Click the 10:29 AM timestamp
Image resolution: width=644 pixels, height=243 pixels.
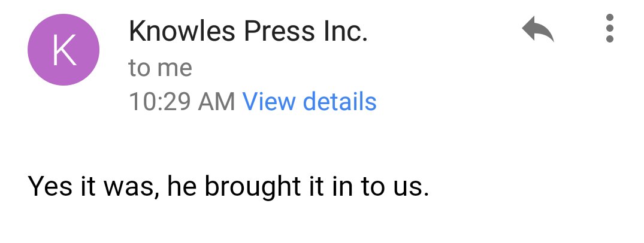182,101
